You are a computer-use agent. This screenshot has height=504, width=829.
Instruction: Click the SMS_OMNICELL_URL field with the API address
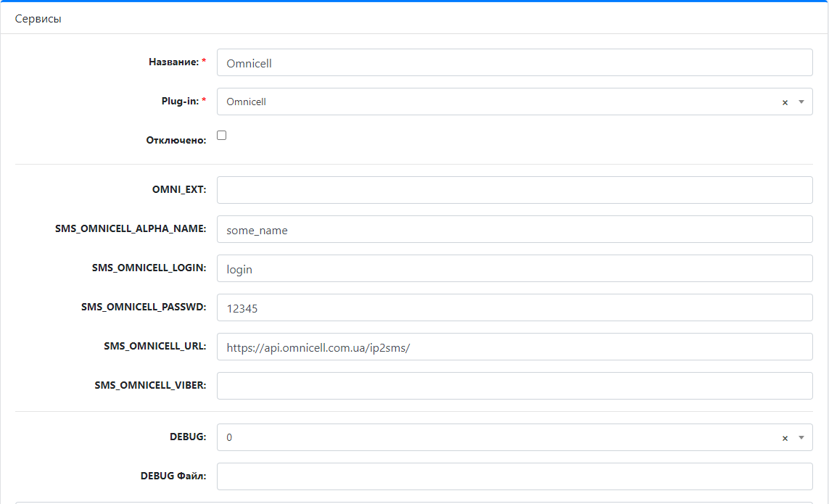[x=514, y=347]
